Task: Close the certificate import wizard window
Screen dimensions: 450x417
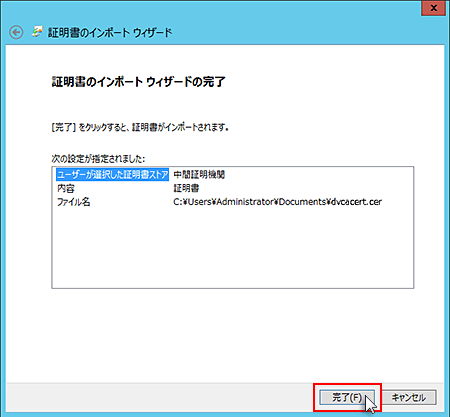Action: (x=433, y=8)
